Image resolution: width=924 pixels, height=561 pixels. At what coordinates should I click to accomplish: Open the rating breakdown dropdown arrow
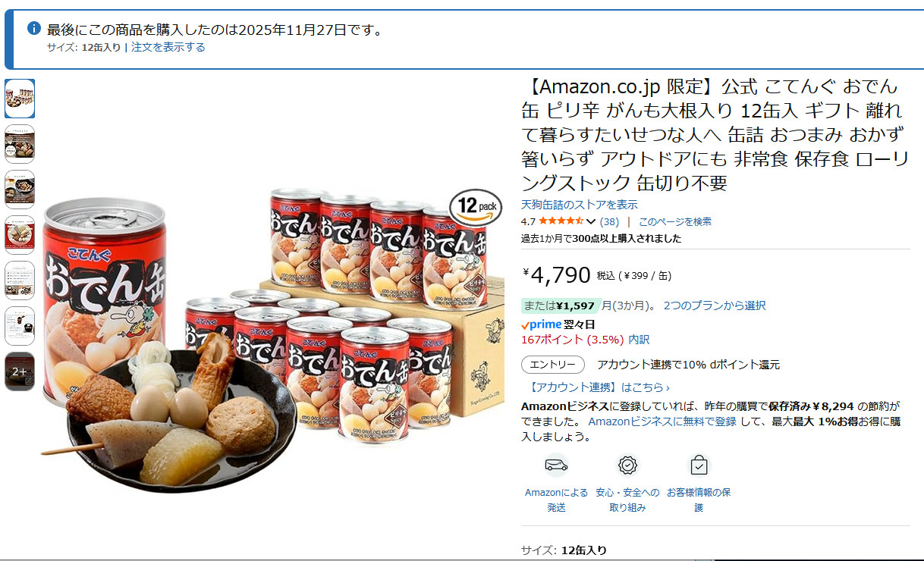click(591, 222)
